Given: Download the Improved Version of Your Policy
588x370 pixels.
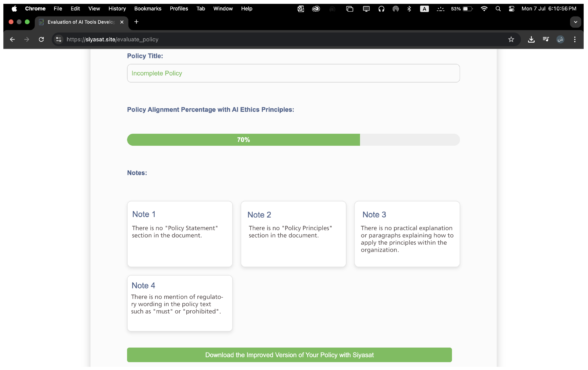Looking at the screenshot, I should 289,355.
